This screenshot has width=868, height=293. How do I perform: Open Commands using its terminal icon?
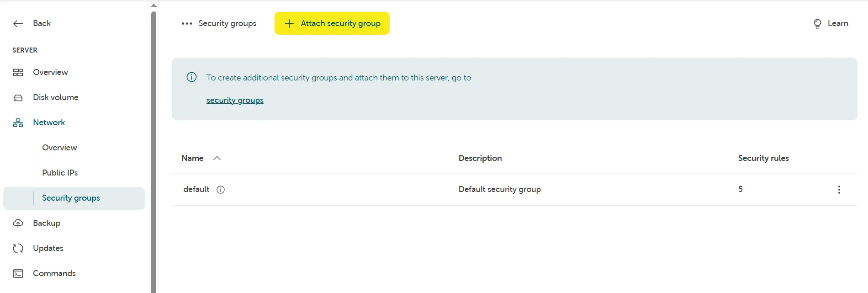(x=17, y=273)
